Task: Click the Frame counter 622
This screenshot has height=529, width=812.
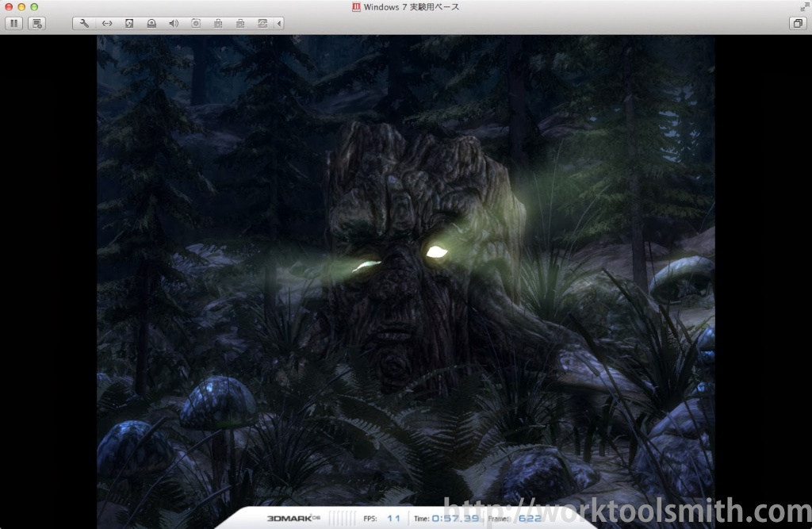Action: click(x=530, y=518)
